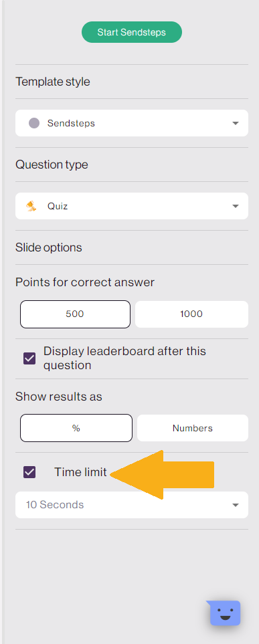
Task: Click the Start Sendsteps button
Action: [x=132, y=32]
